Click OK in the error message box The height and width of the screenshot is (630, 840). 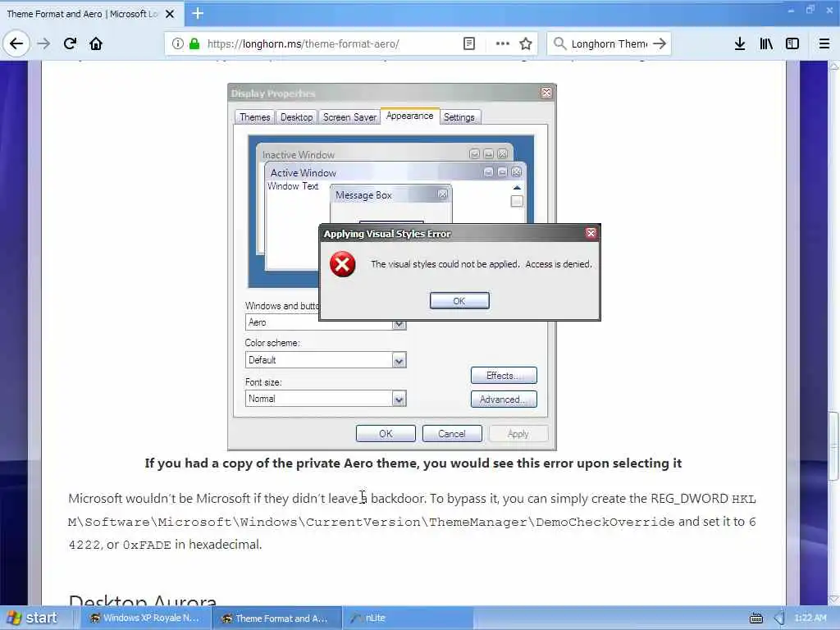pyautogui.click(x=459, y=301)
